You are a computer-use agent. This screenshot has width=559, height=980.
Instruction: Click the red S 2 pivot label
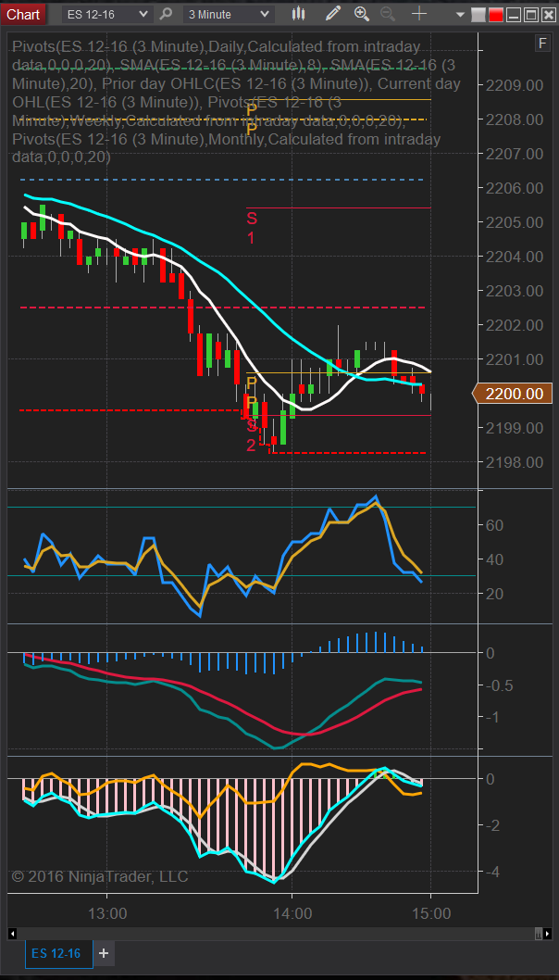[x=251, y=435]
